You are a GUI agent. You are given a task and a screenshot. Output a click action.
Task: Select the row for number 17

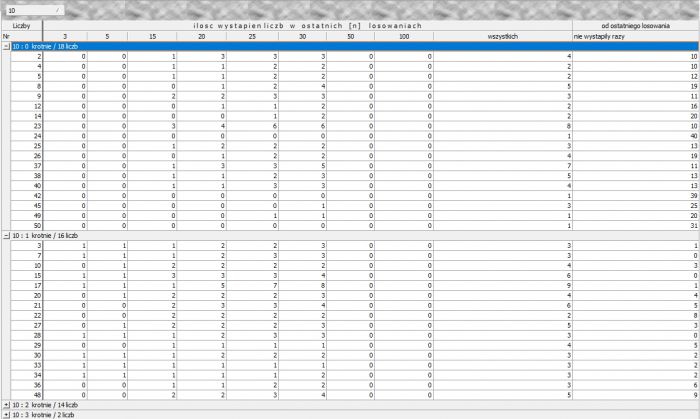[354, 286]
